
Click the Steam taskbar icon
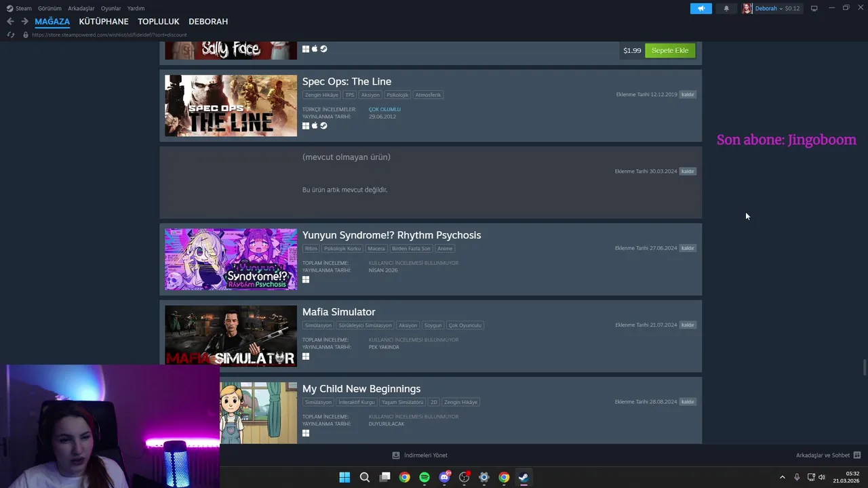point(524,477)
